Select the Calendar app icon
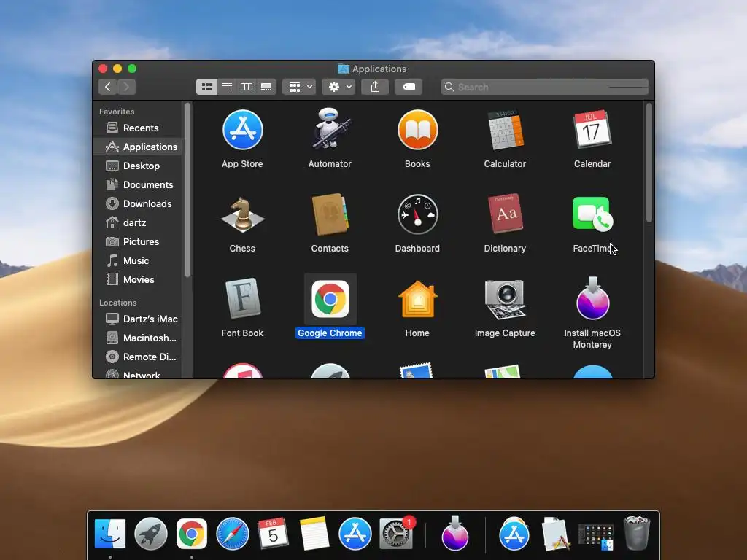This screenshot has width=747, height=560. tap(592, 130)
